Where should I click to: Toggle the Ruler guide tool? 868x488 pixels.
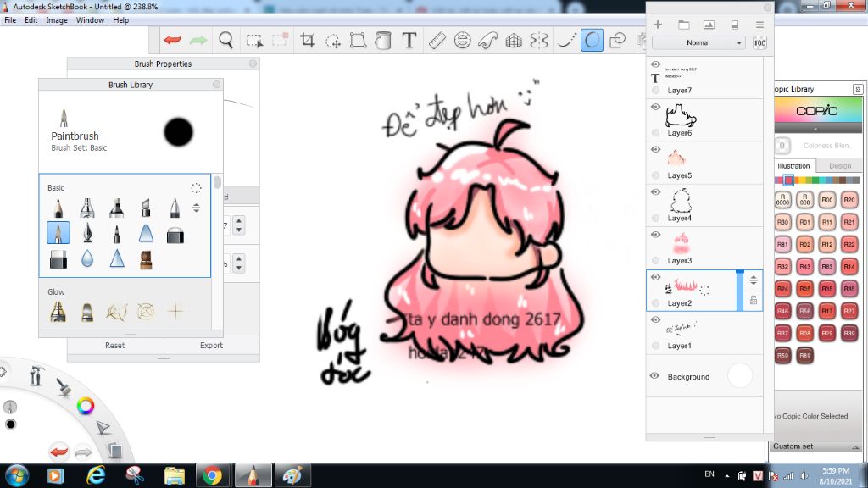click(x=437, y=41)
